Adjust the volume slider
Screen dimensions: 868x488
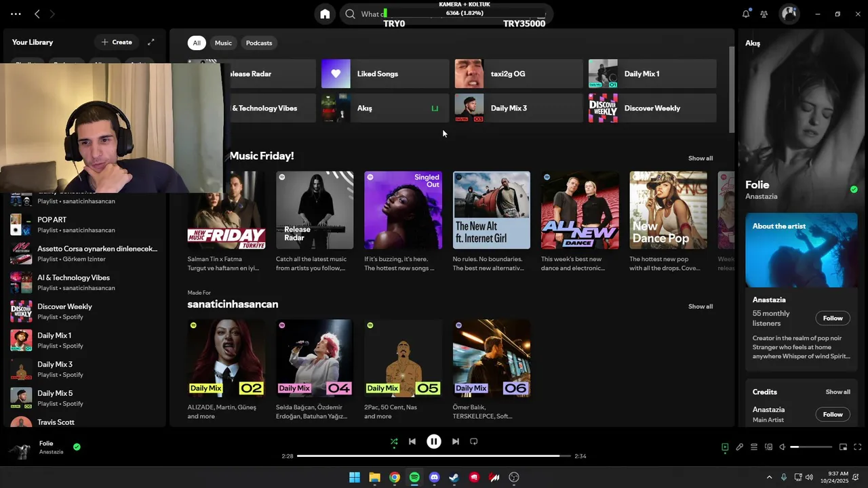pos(811,447)
